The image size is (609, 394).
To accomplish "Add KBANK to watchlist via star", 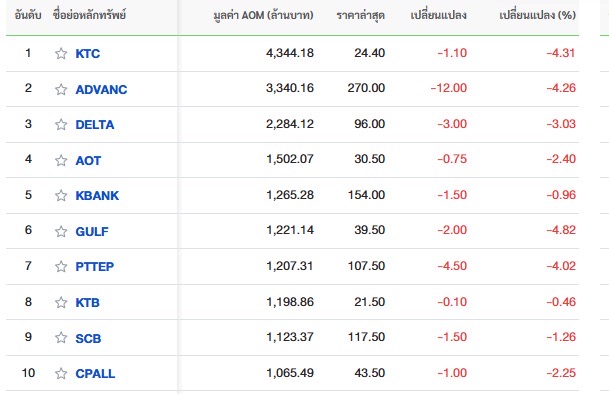I will (x=61, y=195).
